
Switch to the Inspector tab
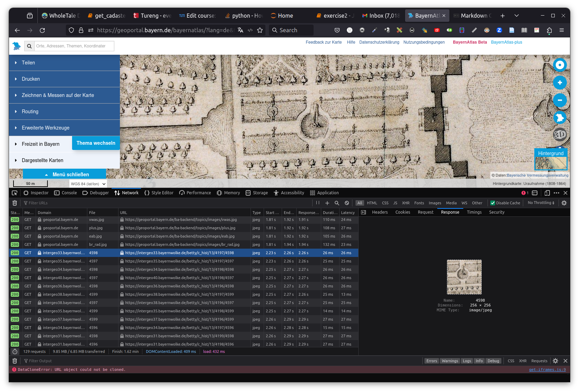click(x=36, y=193)
